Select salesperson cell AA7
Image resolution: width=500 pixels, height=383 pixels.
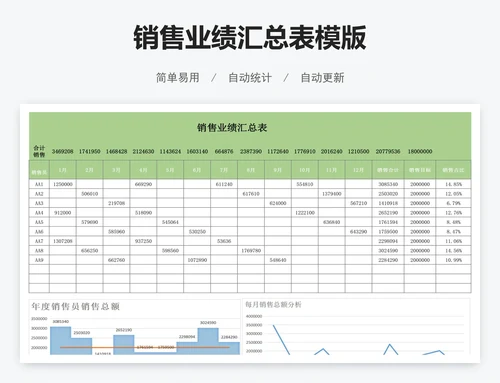pos(39,241)
